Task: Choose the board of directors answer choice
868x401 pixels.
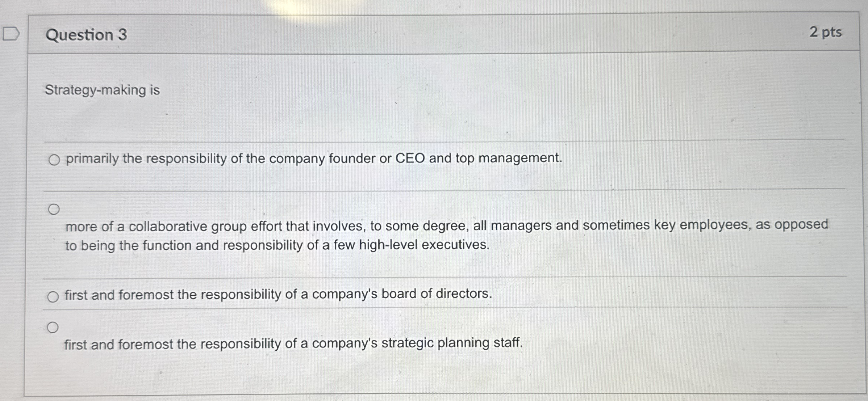Action: click(x=54, y=296)
